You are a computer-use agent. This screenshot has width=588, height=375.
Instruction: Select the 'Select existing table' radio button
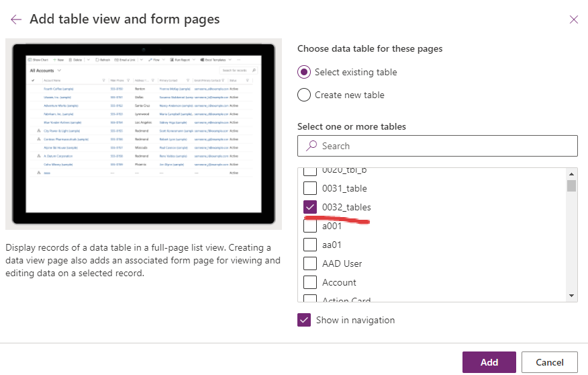[304, 72]
